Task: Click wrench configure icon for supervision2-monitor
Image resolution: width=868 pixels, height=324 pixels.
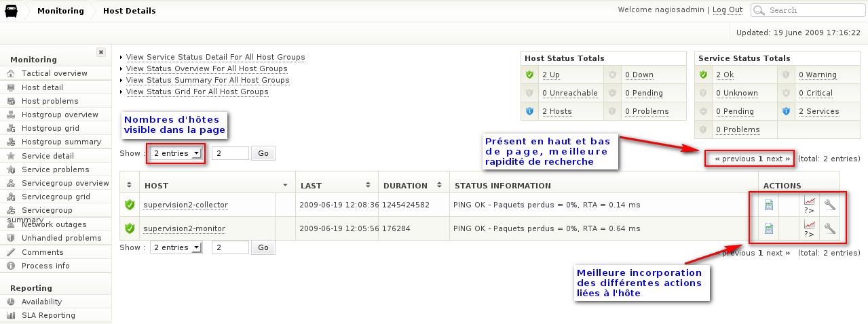Action: pyautogui.click(x=829, y=228)
